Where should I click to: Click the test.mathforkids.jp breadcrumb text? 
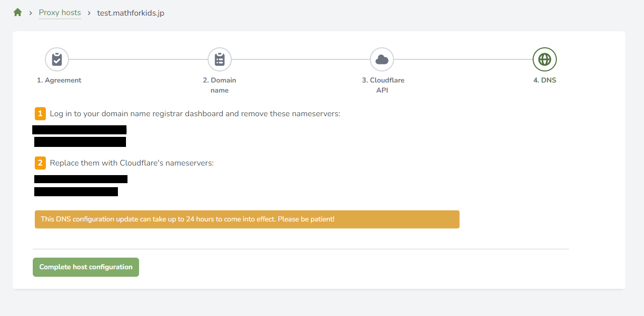131,13
